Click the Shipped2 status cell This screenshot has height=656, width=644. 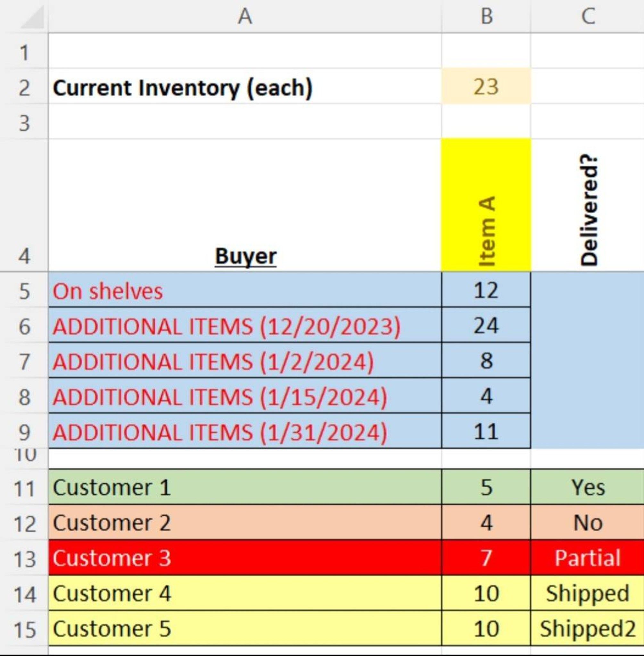(588, 628)
